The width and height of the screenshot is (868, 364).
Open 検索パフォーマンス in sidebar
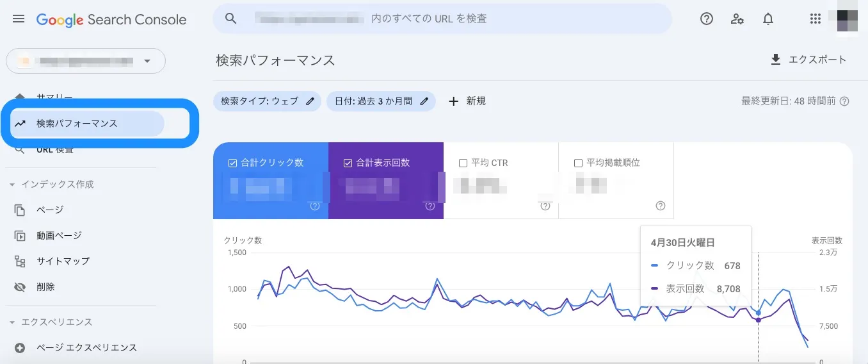87,124
